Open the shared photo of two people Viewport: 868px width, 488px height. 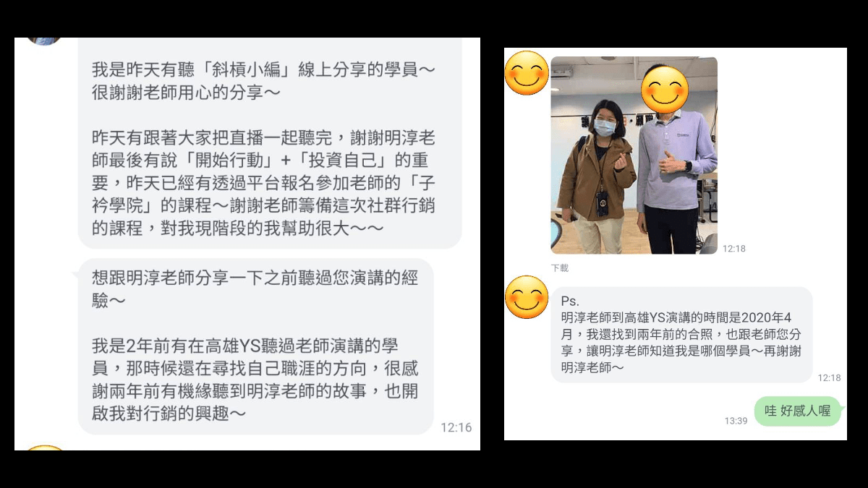click(x=634, y=155)
